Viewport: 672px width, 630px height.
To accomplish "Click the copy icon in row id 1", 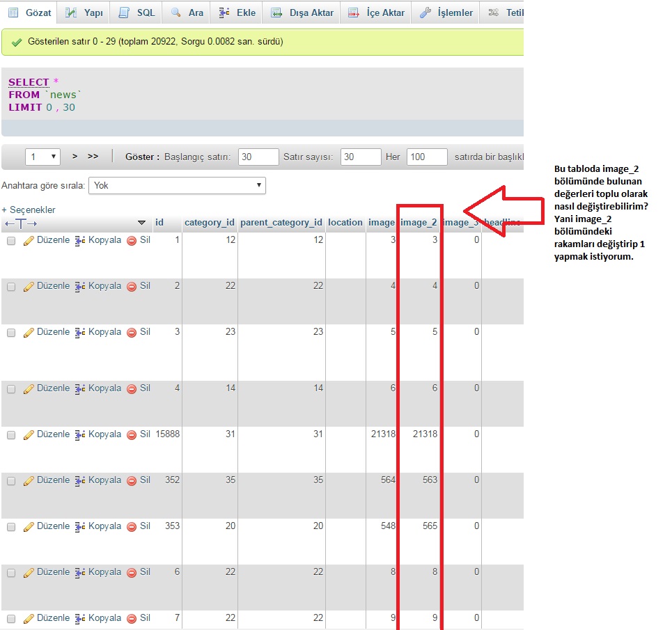I will pyautogui.click(x=79, y=241).
